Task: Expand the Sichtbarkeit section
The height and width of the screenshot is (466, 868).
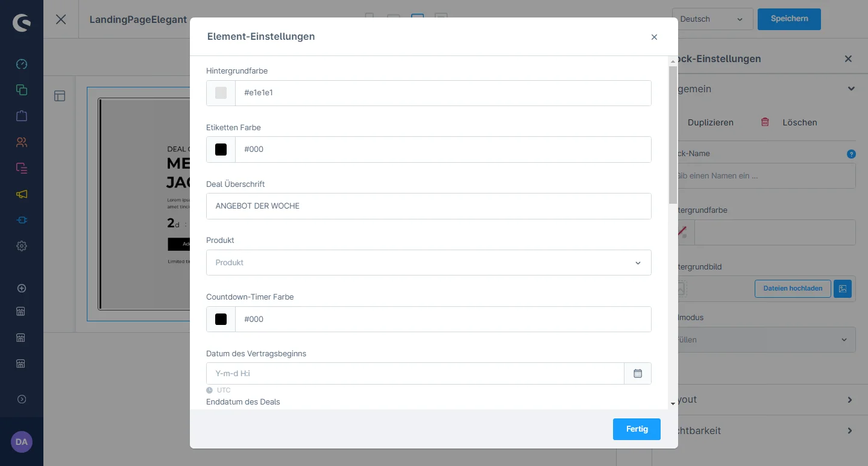Action: [x=849, y=431]
